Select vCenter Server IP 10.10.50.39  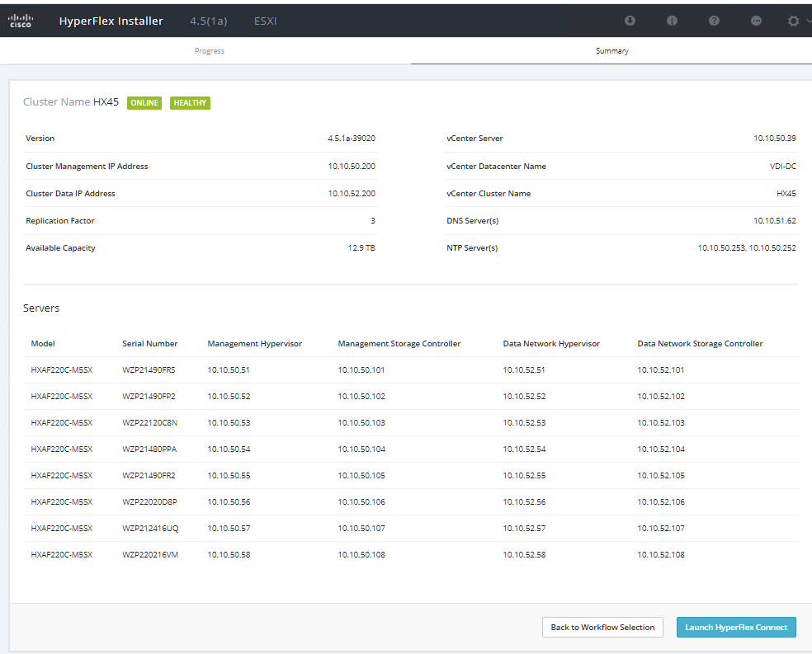775,139
